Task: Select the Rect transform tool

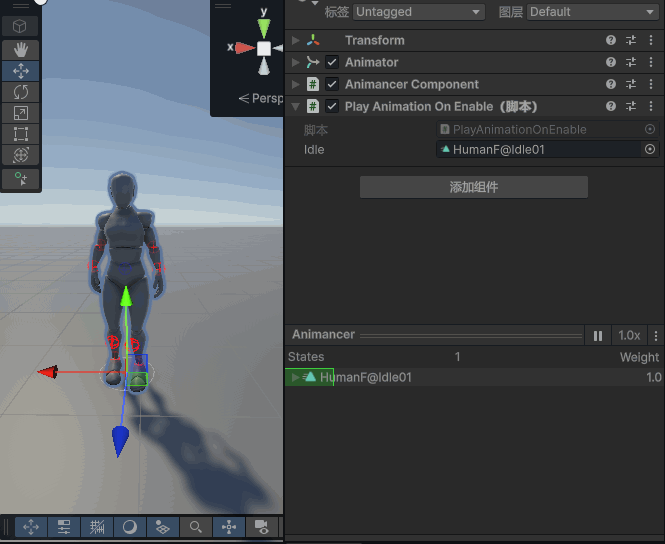Action: click(x=20, y=134)
